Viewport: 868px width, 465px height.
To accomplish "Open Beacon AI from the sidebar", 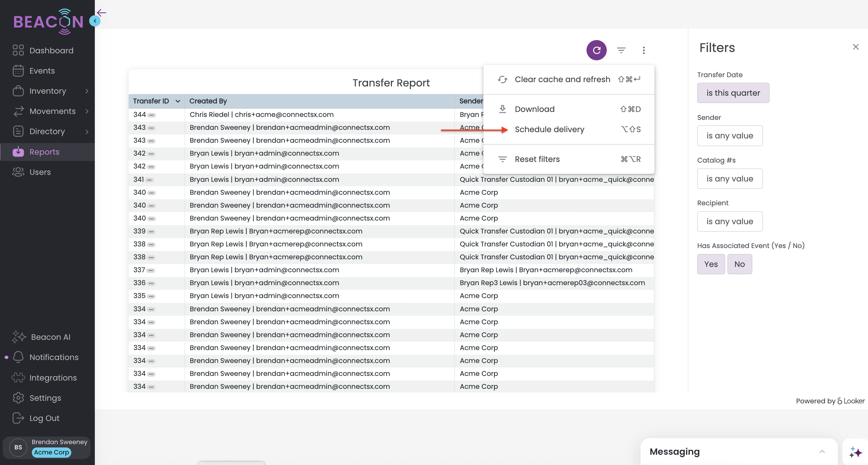I will pyautogui.click(x=50, y=337).
